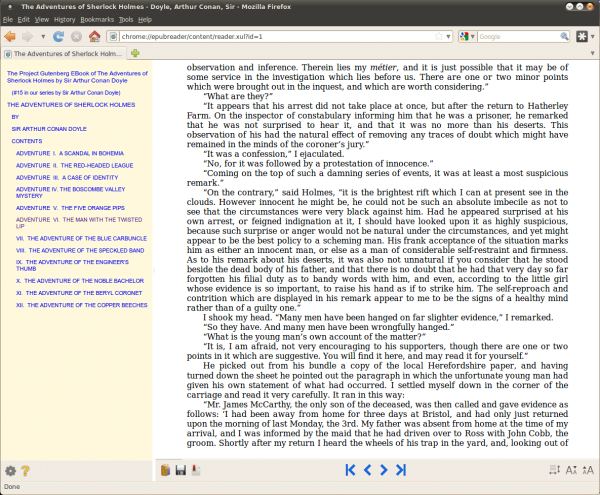
Task: Open the Tools menu
Action: click(x=126, y=20)
